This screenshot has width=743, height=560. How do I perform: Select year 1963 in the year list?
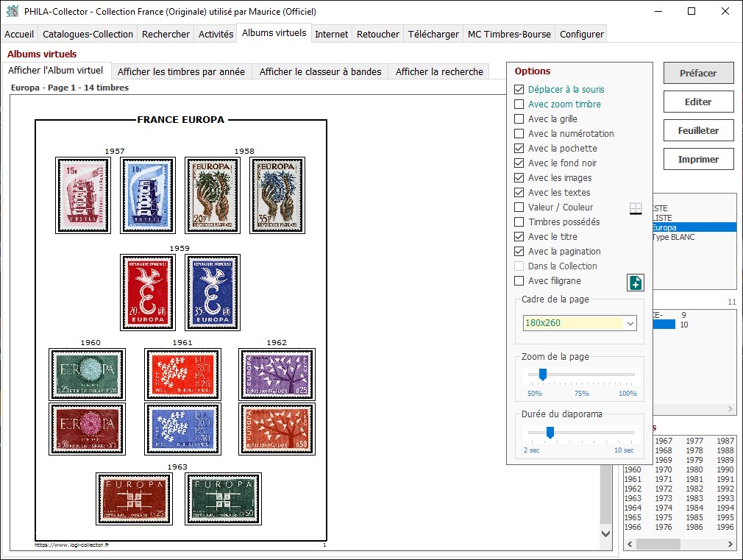click(633, 498)
